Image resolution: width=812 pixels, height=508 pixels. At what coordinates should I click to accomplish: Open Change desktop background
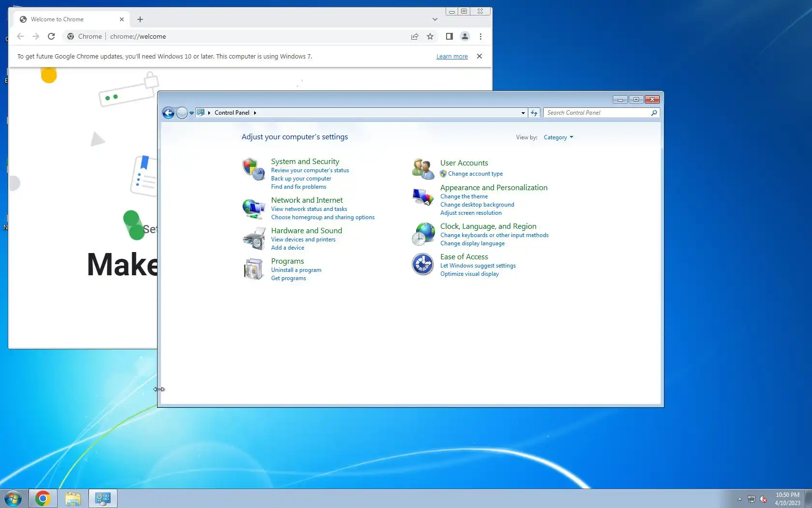[x=477, y=205]
